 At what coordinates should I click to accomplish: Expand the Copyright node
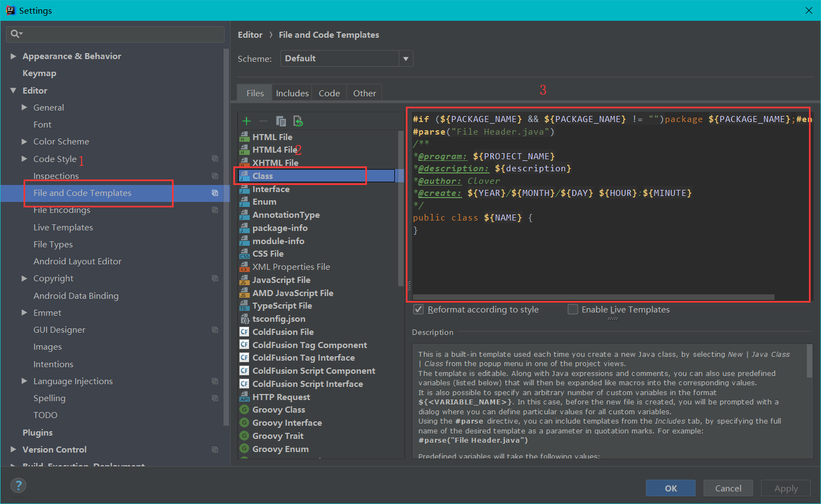(x=24, y=278)
